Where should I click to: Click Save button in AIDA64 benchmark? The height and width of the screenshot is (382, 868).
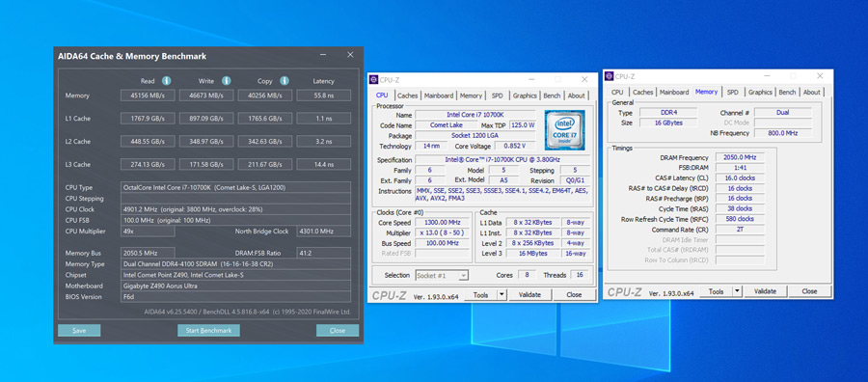(x=79, y=331)
